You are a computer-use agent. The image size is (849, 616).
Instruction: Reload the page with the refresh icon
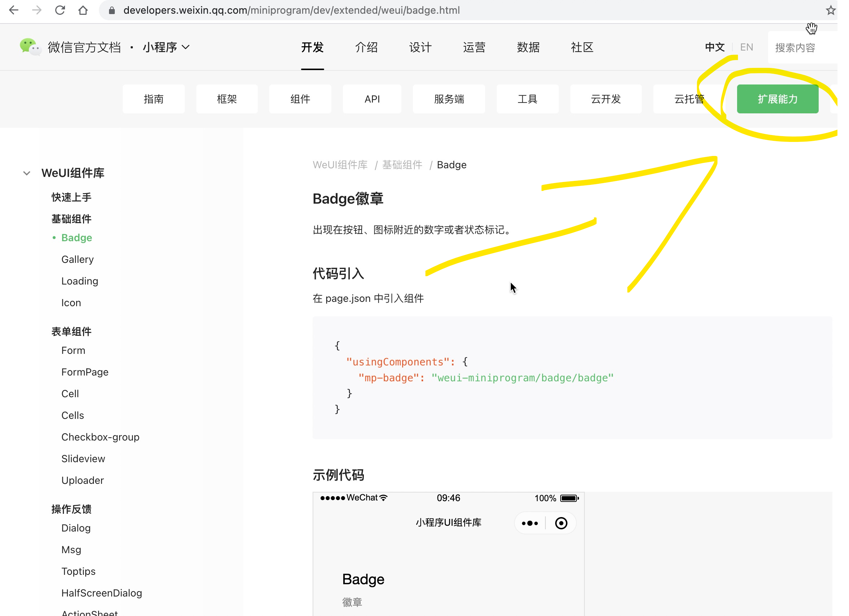[x=60, y=10]
